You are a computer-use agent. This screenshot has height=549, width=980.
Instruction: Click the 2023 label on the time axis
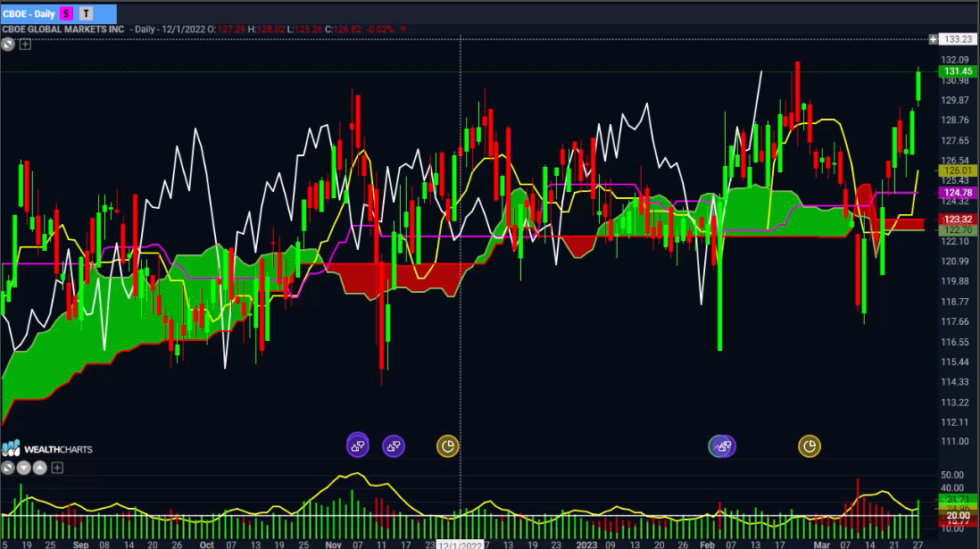point(586,545)
